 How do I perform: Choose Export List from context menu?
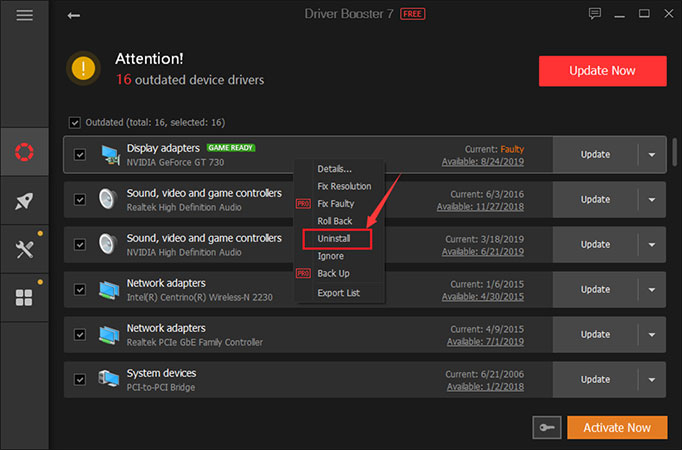click(x=339, y=293)
